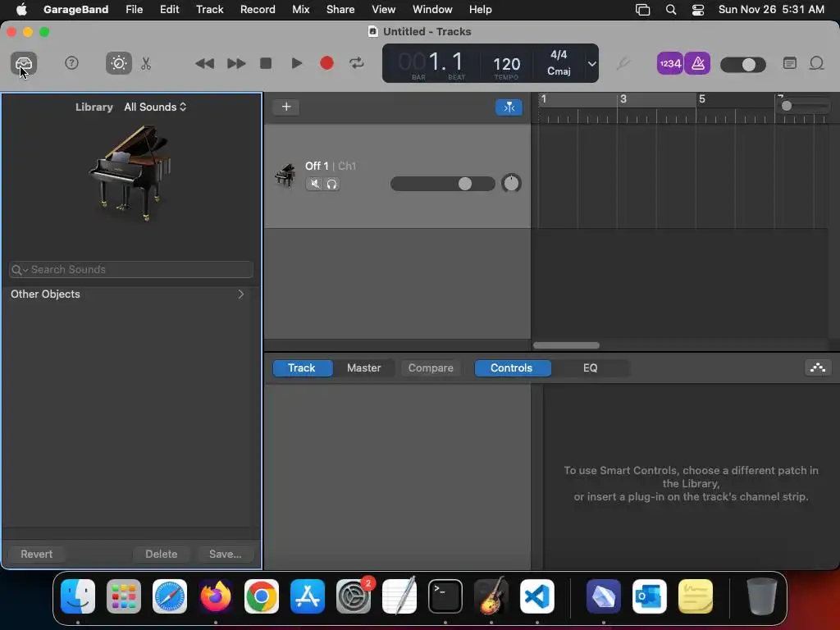Click the Cmaj key signature

[x=559, y=71]
